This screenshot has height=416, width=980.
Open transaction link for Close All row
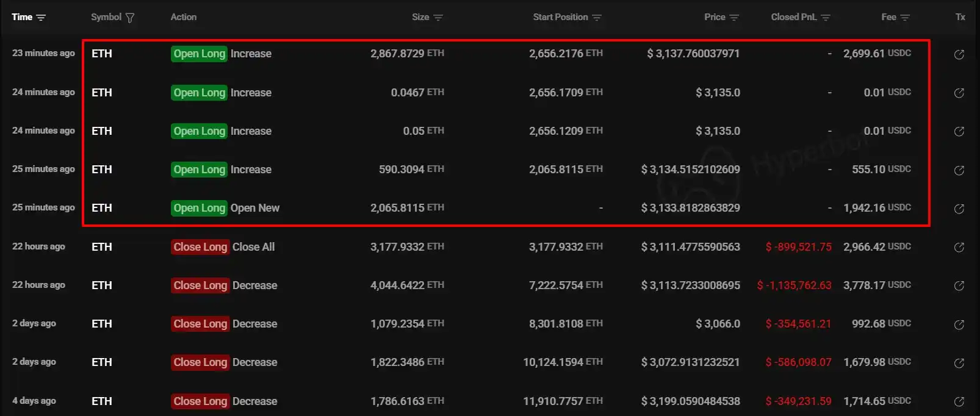(x=959, y=247)
